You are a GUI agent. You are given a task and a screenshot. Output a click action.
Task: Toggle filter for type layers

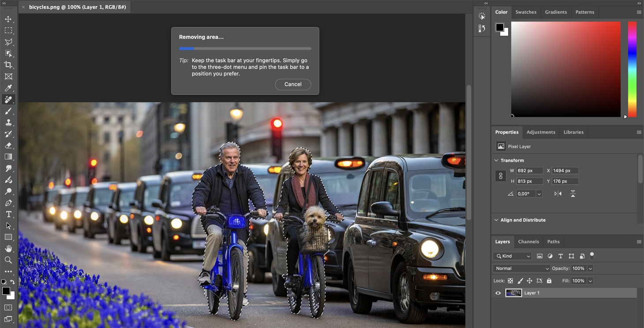(561, 256)
